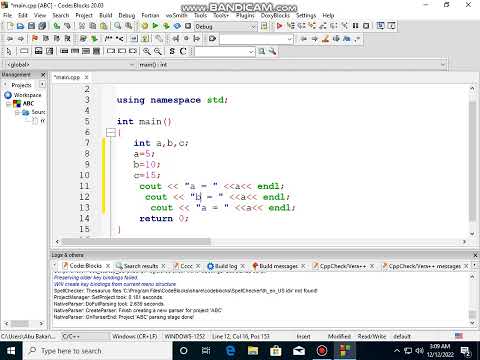480x360 pixels.
Task: Click the editor vertical scrollbar thumb
Action: [x=472, y=160]
